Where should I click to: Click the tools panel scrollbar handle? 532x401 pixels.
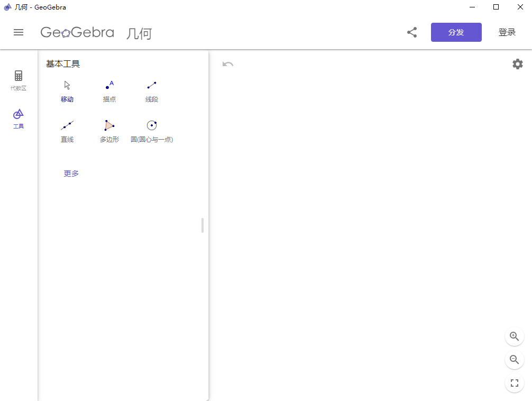201,225
